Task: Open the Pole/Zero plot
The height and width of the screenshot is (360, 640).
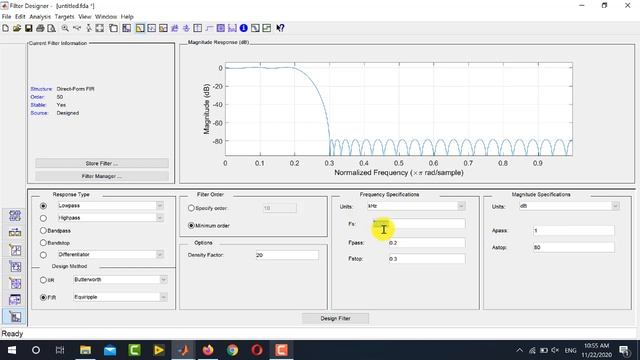Action: pos(221,28)
